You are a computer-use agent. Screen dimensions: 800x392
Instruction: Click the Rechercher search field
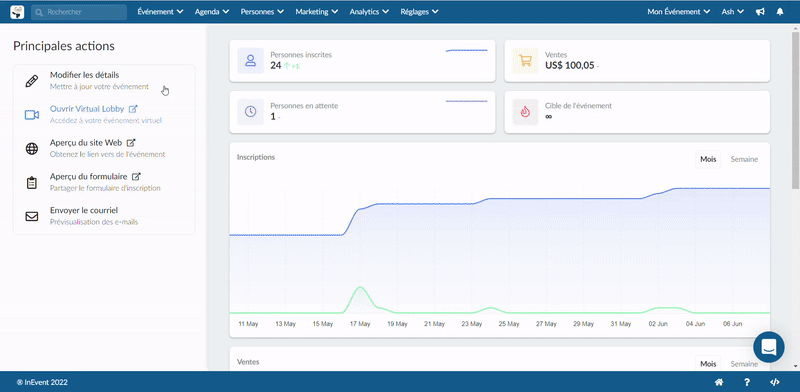pyautogui.click(x=79, y=12)
